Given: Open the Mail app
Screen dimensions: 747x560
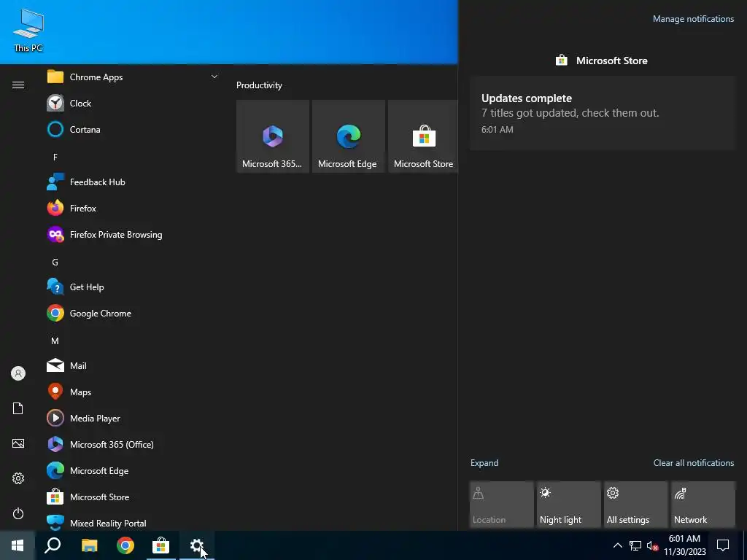Looking at the screenshot, I should click(x=133, y=366).
